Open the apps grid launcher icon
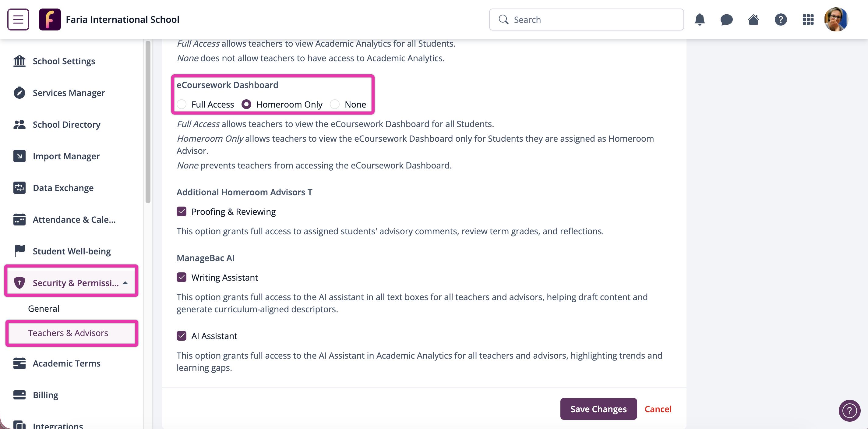The height and width of the screenshot is (429, 868). [x=808, y=19]
